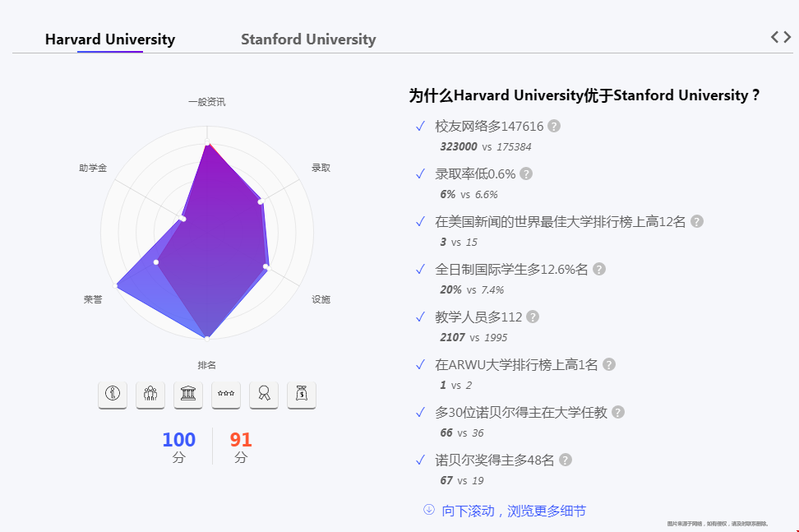Click the admission people-group icon
This screenshot has height=532, width=799.
(150, 395)
